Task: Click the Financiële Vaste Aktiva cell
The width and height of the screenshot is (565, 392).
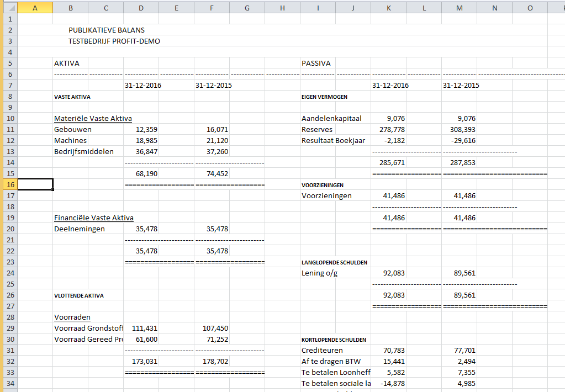Action: [94, 218]
